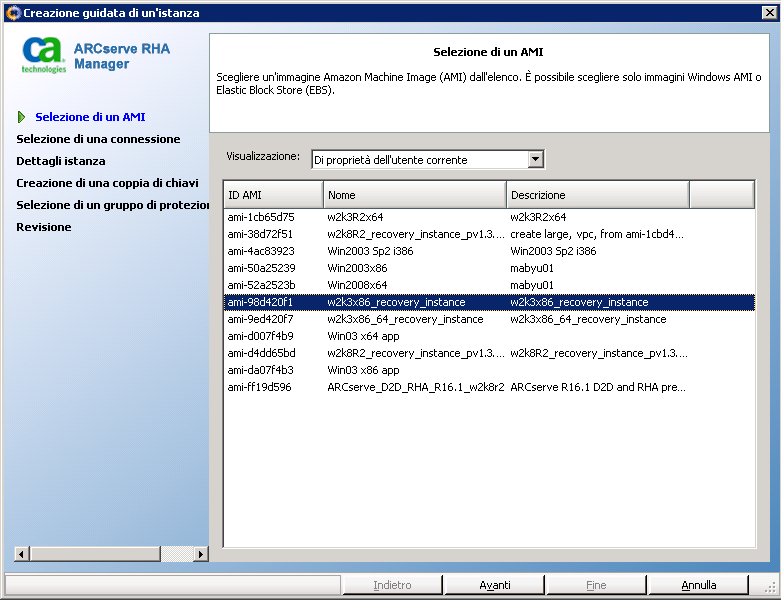Screen dimensions: 781x601
Task: Select the Dettagli istanza step
Action: (61, 161)
